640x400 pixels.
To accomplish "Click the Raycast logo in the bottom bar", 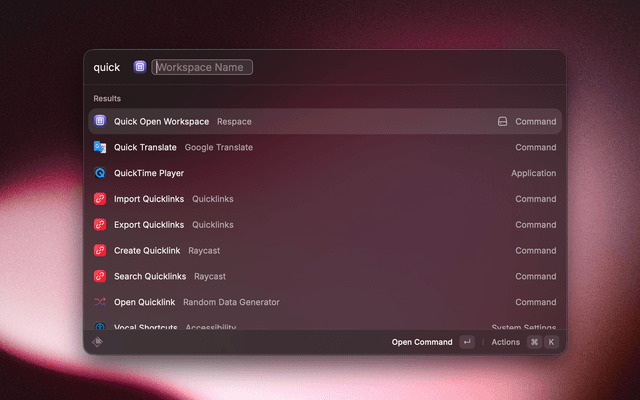I will pos(98,342).
